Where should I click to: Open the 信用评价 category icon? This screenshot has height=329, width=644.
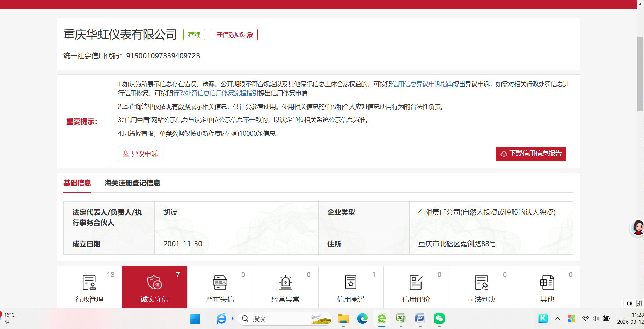coord(416,283)
